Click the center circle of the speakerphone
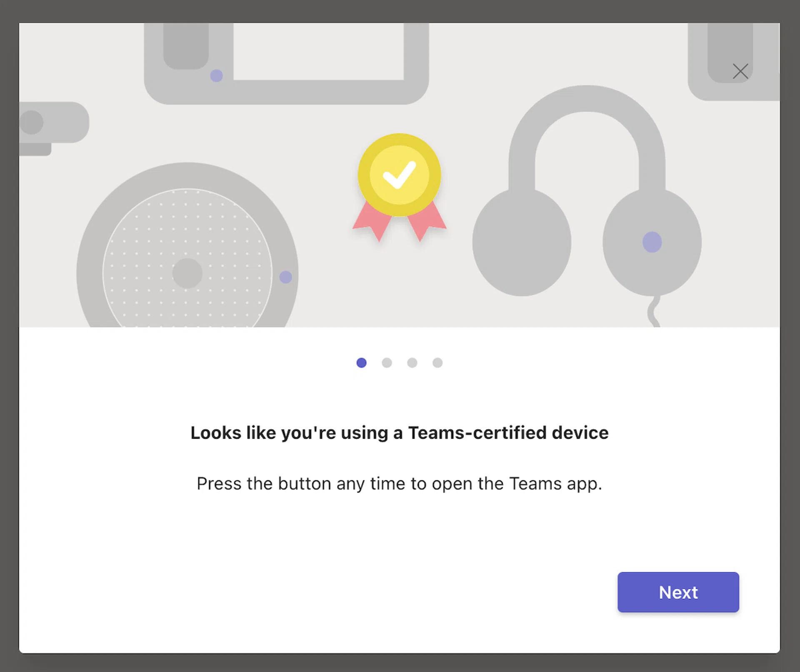Viewport: 800px width, 672px height. [187, 273]
